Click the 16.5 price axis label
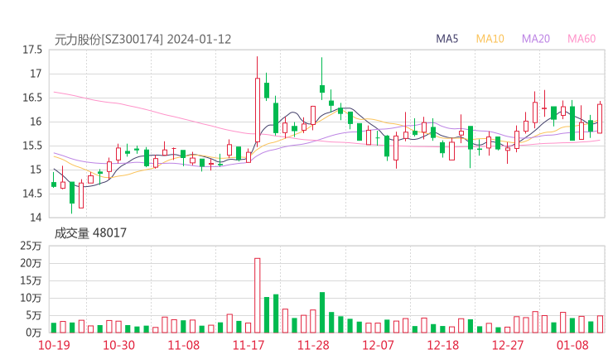The width and height of the screenshot is (613, 364). [32, 98]
